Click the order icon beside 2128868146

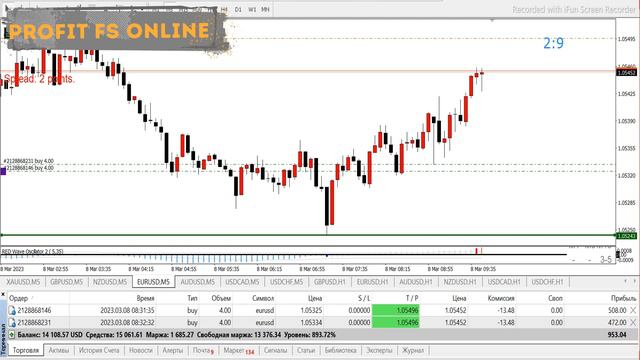point(12,311)
